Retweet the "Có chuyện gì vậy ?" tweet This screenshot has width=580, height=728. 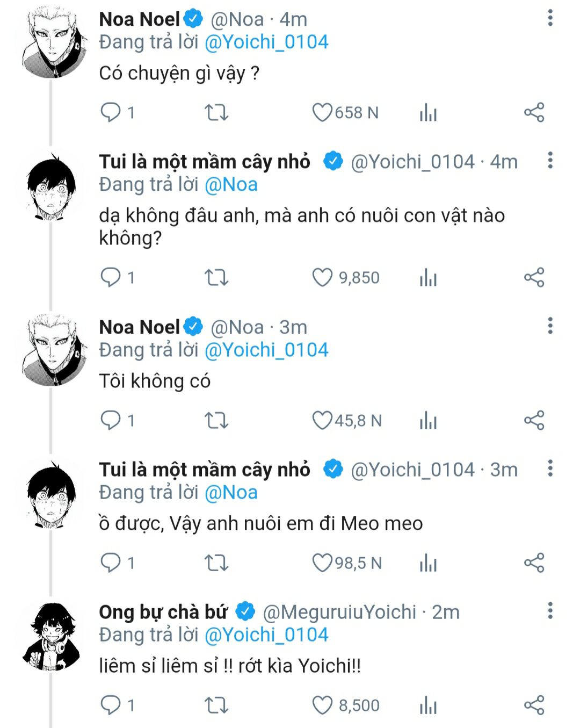[216, 112]
